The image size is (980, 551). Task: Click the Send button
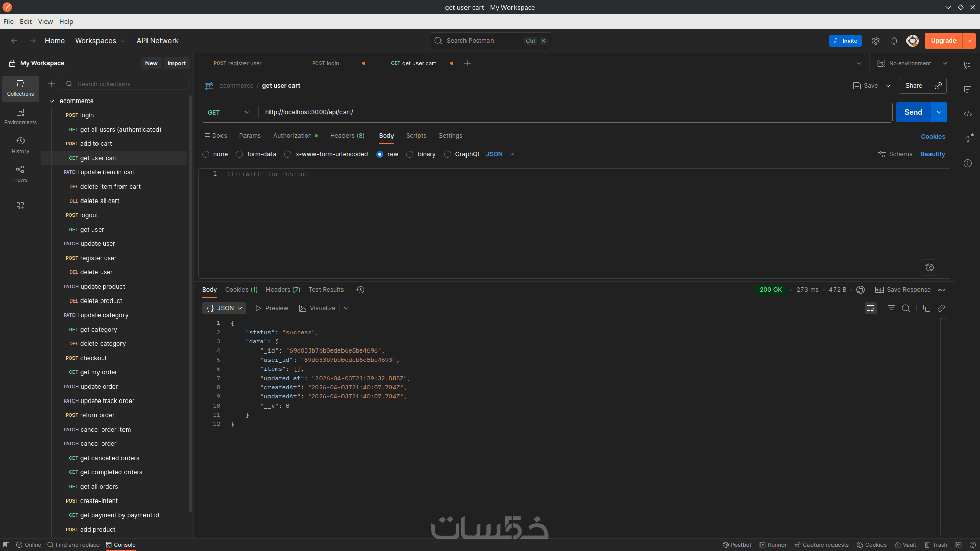tap(913, 112)
